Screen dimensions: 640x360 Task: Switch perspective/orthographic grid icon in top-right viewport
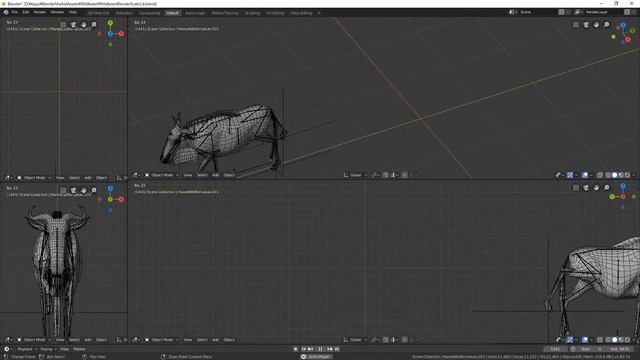[576, 25]
